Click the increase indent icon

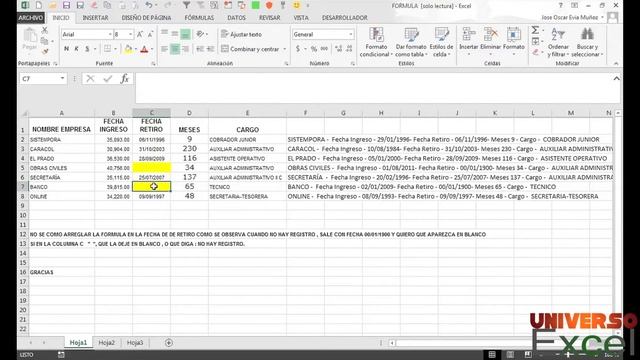(210, 49)
